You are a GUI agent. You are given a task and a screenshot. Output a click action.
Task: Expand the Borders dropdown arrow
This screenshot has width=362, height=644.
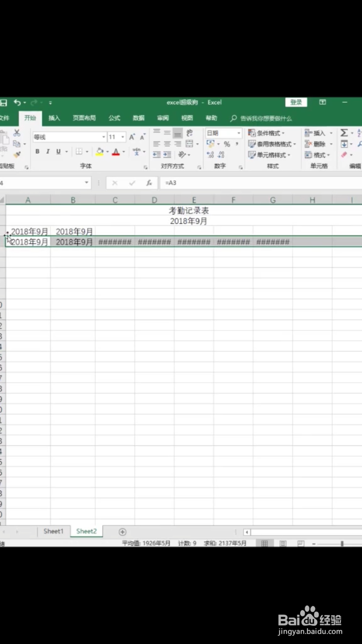tap(87, 152)
